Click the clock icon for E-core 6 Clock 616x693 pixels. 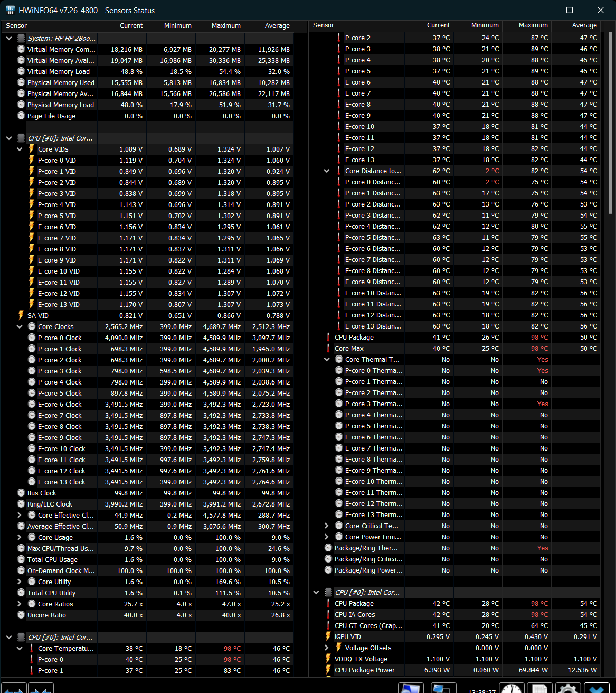coord(32,404)
